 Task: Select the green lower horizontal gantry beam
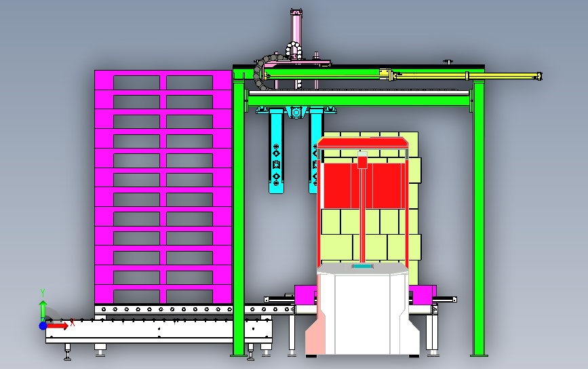[x=359, y=100]
